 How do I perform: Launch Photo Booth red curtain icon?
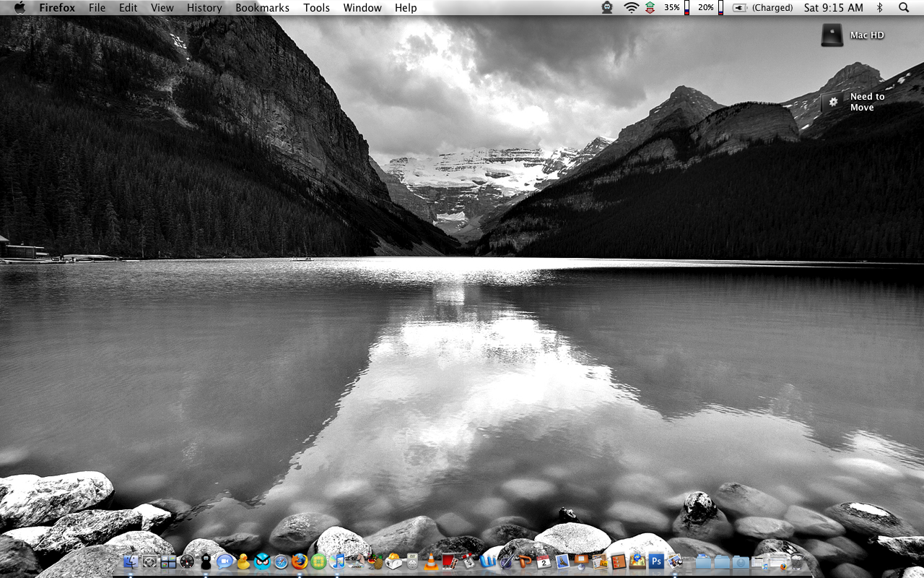click(x=450, y=561)
